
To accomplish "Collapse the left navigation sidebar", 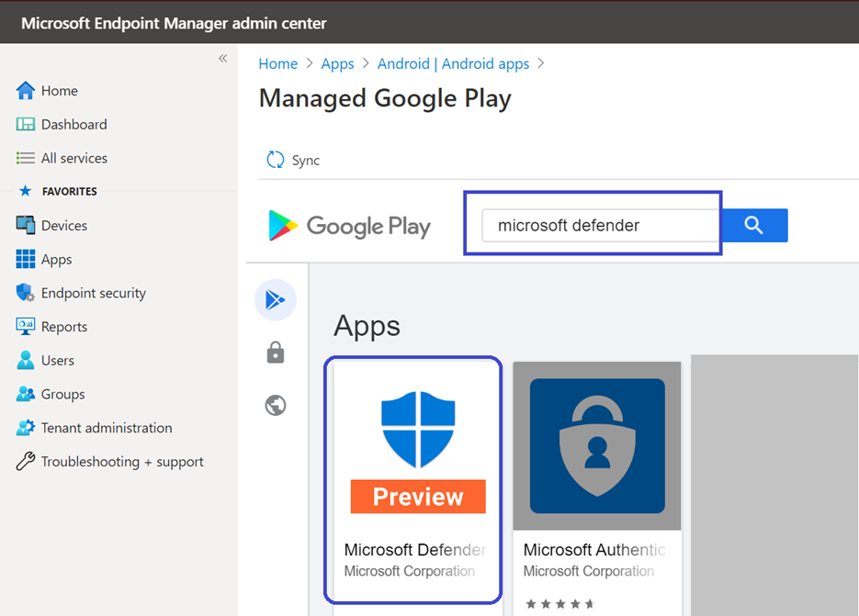I will 222,59.
